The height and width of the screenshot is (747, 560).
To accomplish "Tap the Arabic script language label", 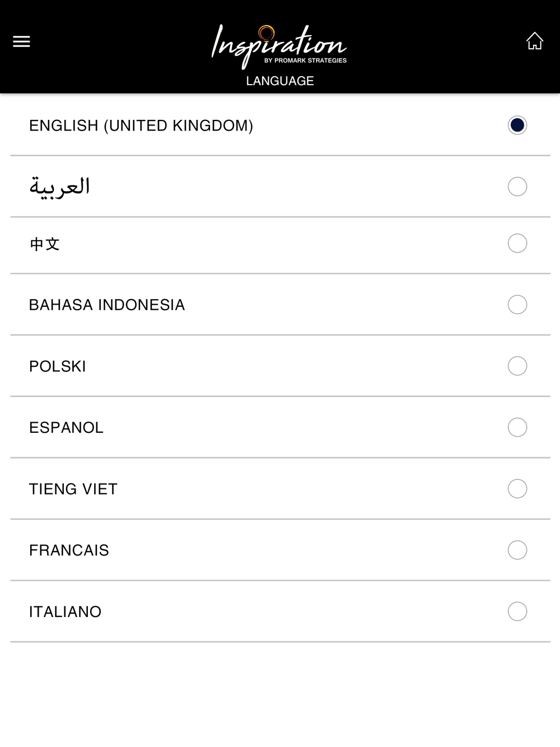I will 59,186.
